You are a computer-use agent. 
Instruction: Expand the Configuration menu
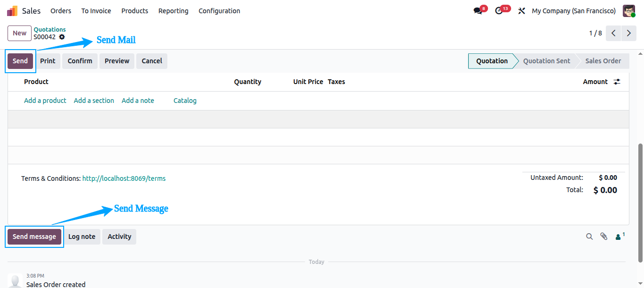(219, 11)
